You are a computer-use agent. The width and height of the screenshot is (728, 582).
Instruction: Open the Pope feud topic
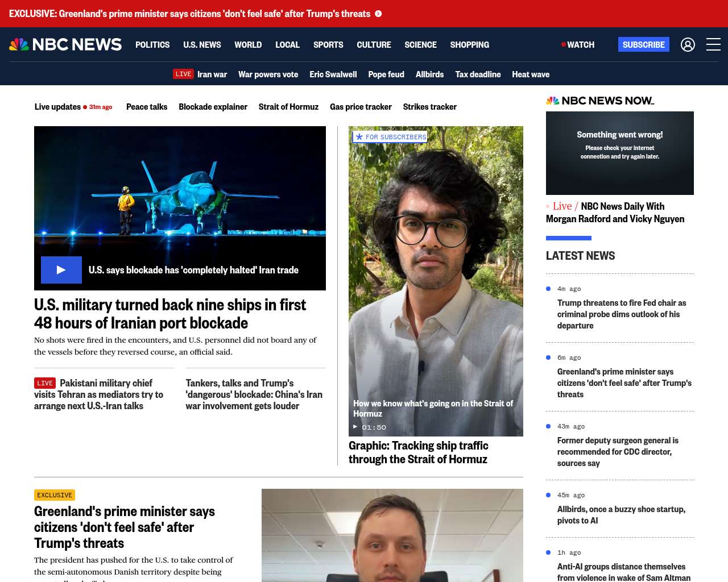[x=386, y=74]
